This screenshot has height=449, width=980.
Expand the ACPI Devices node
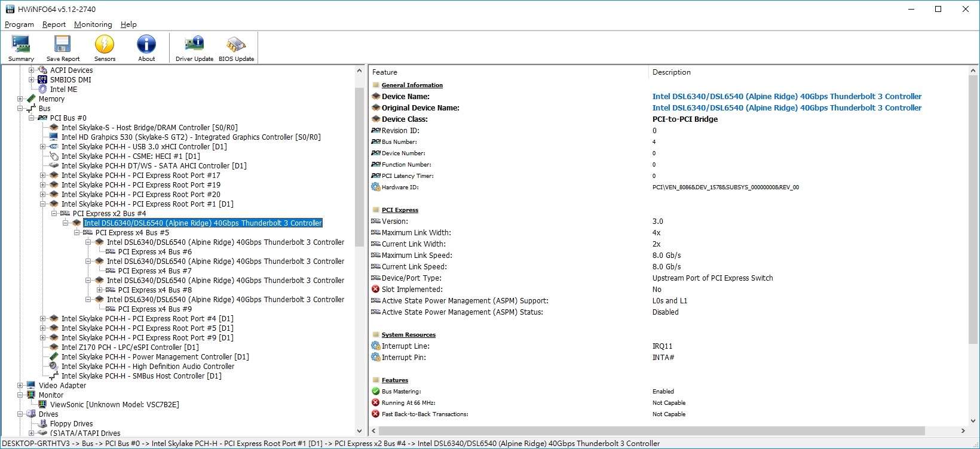click(31, 70)
